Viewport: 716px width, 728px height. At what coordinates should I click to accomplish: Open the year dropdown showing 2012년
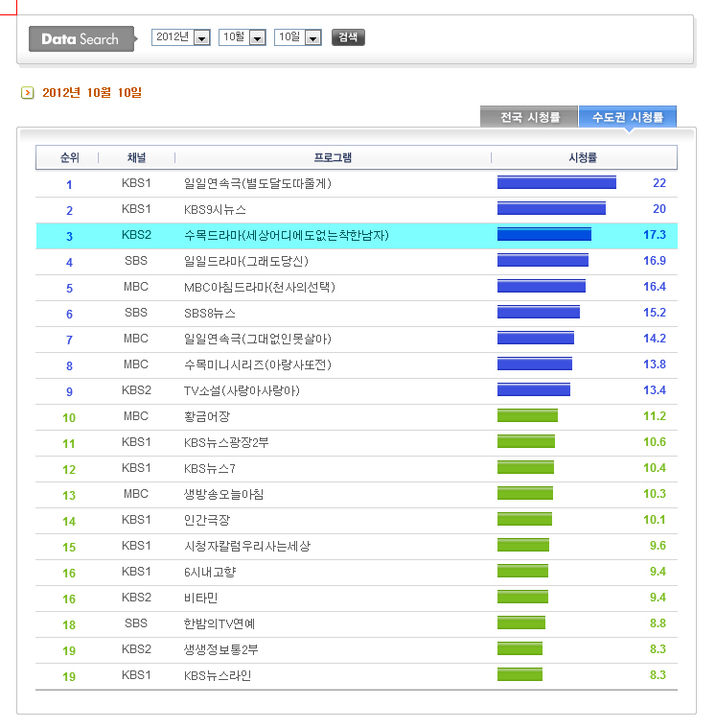point(181,37)
